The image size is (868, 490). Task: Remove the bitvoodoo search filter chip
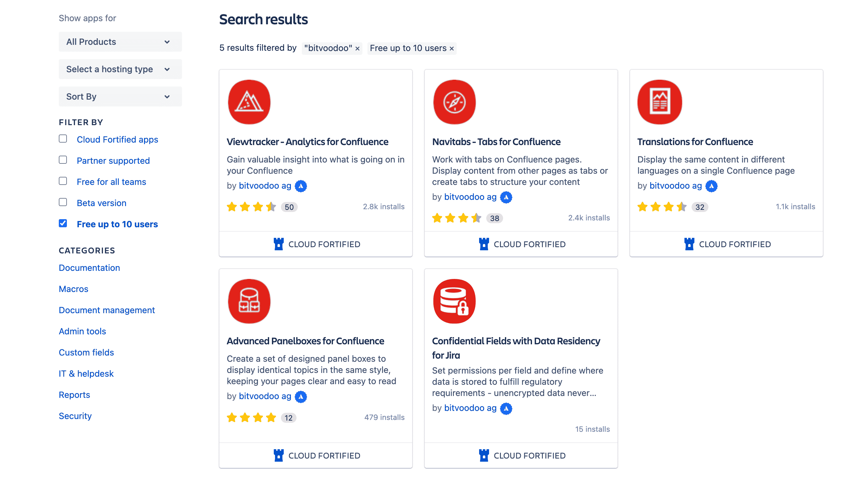[x=357, y=48]
